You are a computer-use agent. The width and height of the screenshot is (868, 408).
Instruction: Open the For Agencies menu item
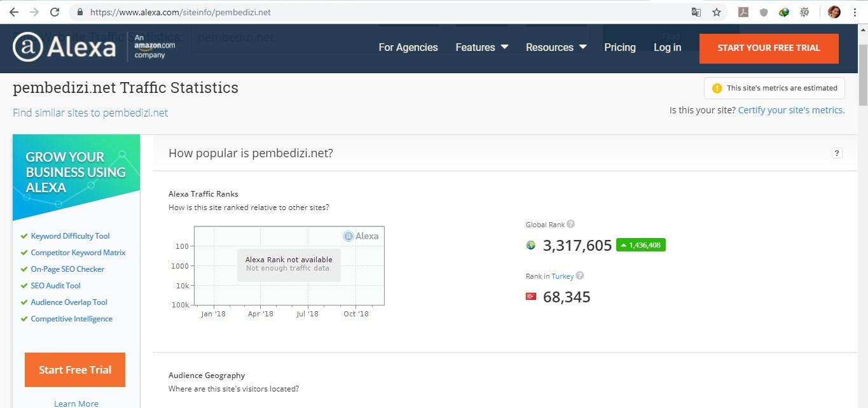click(408, 47)
